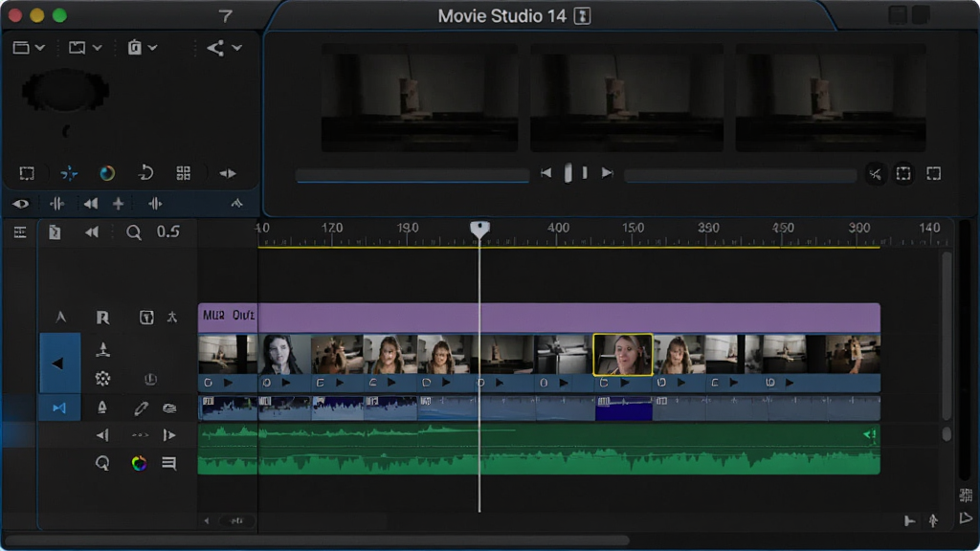Jump to previous marker arrow

(x=102, y=435)
